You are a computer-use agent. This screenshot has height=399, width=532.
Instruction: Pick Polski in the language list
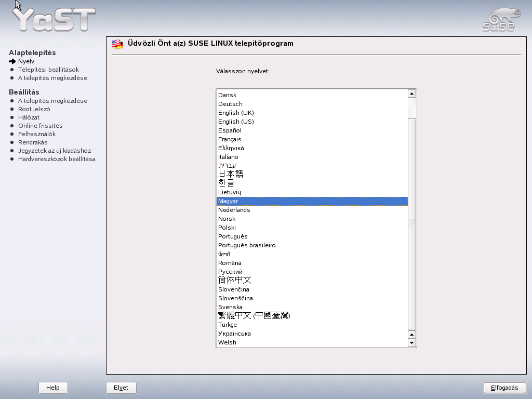(312, 228)
